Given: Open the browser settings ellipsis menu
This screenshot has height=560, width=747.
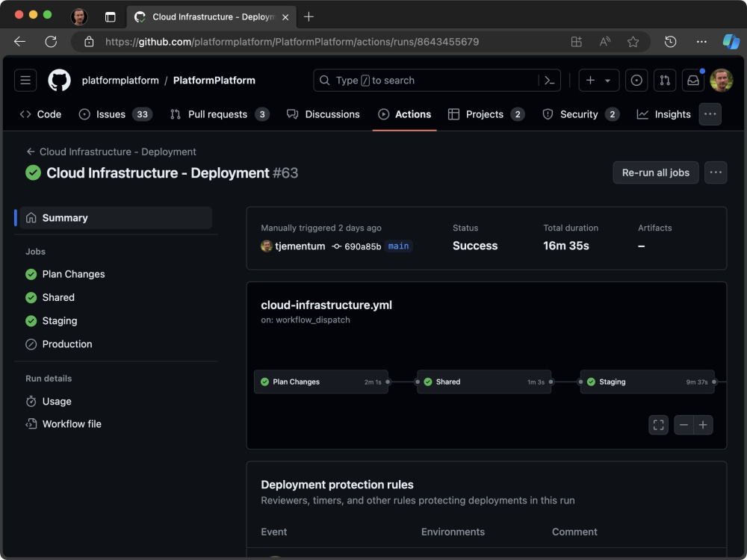Looking at the screenshot, I should coord(701,42).
